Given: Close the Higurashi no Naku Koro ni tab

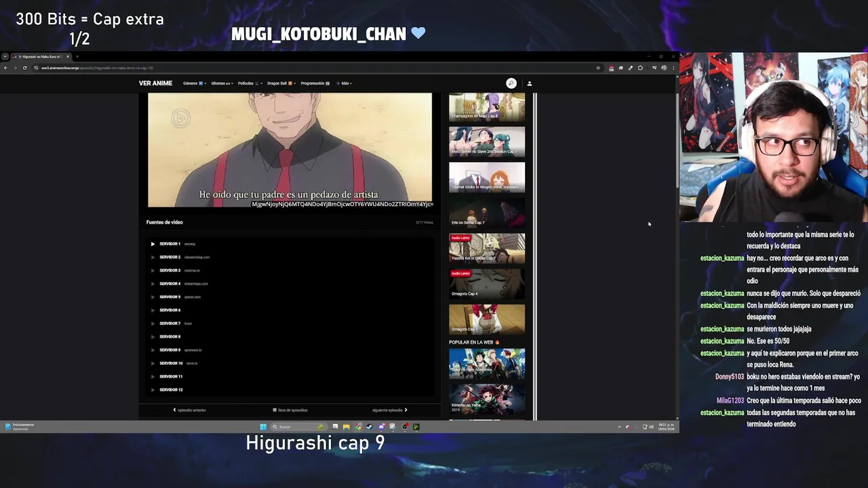Looking at the screenshot, I should point(68,57).
